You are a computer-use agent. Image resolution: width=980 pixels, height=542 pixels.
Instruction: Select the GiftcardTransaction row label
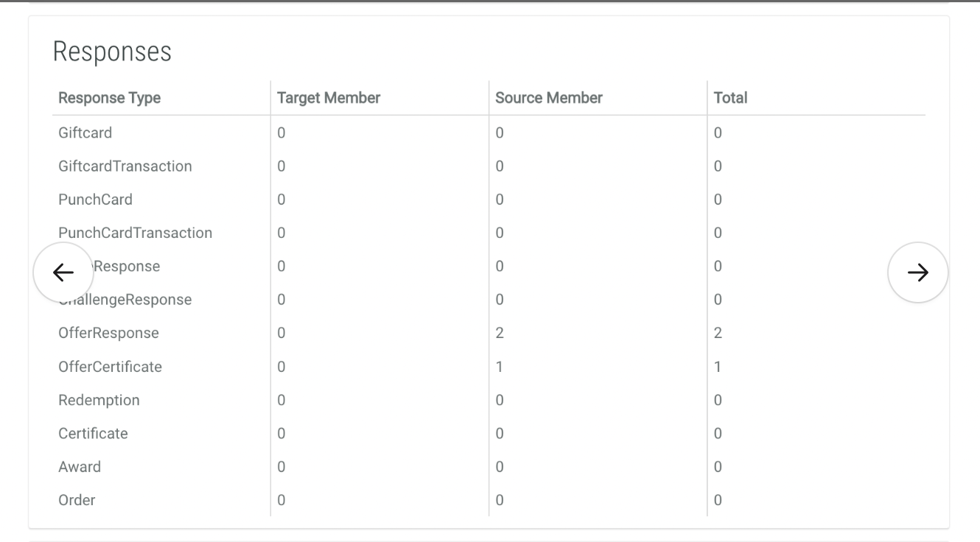coord(125,166)
